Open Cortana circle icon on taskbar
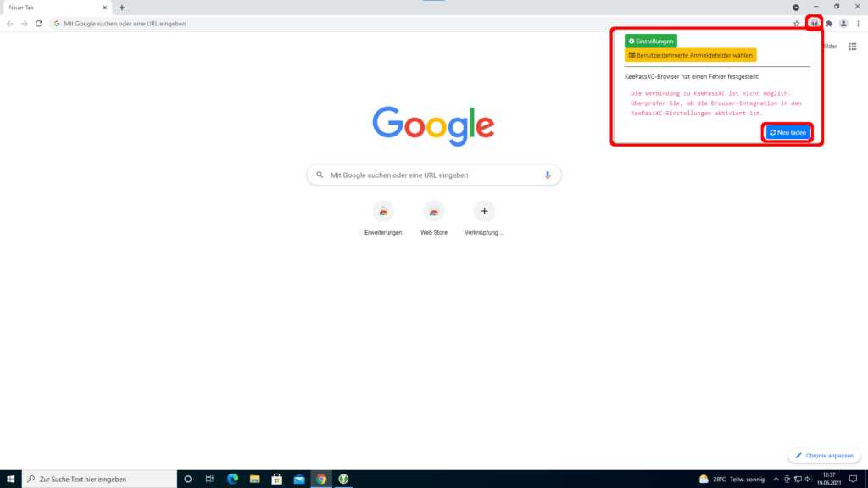868x488 pixels. click(x=187, y=480)
